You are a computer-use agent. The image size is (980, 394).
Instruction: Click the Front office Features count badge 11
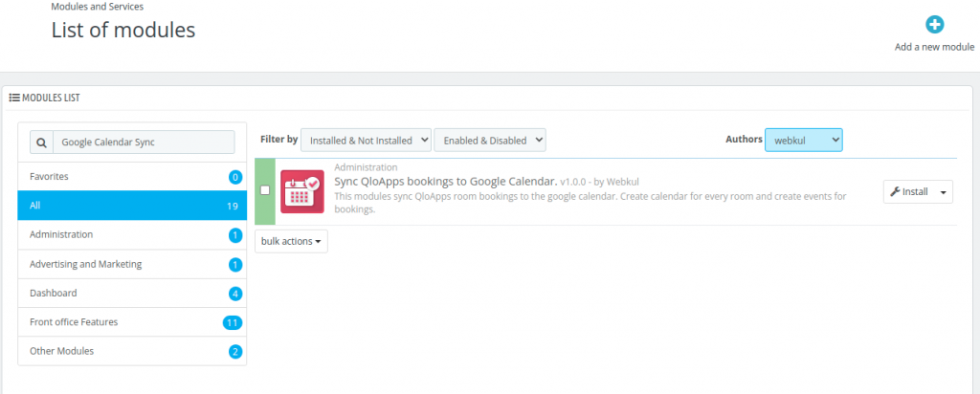[232, 323]
